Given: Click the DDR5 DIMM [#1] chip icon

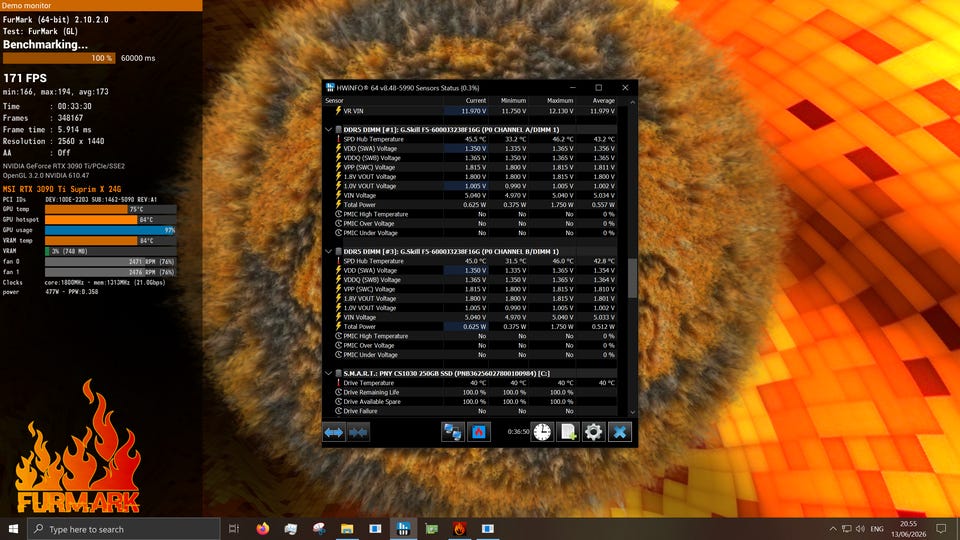Looking at the screenshot, I should (339, 130).
